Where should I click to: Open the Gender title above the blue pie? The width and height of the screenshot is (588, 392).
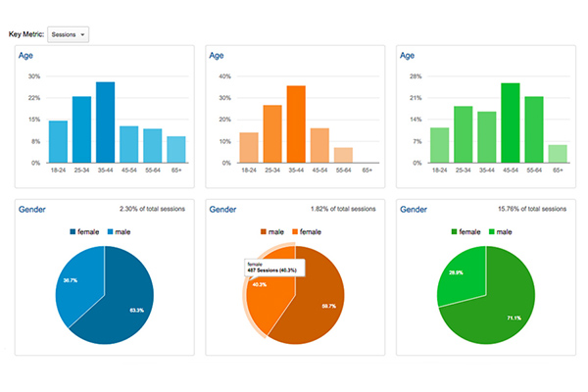33,209
